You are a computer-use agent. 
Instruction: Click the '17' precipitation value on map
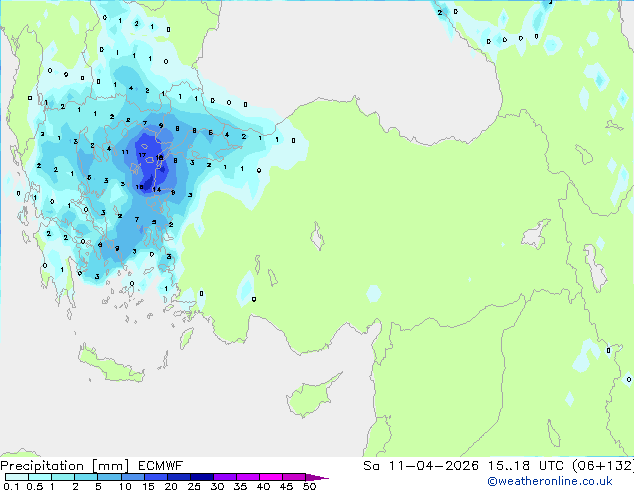142,155
